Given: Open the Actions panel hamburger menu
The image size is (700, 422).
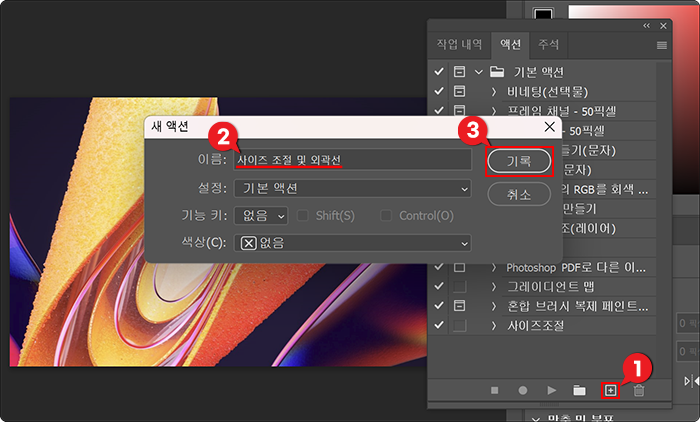Looking at the screenshot, I should point(662,45).
